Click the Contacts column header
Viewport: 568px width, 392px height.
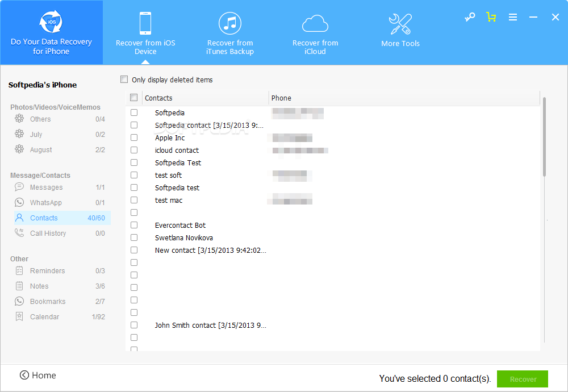coord(206,98)
